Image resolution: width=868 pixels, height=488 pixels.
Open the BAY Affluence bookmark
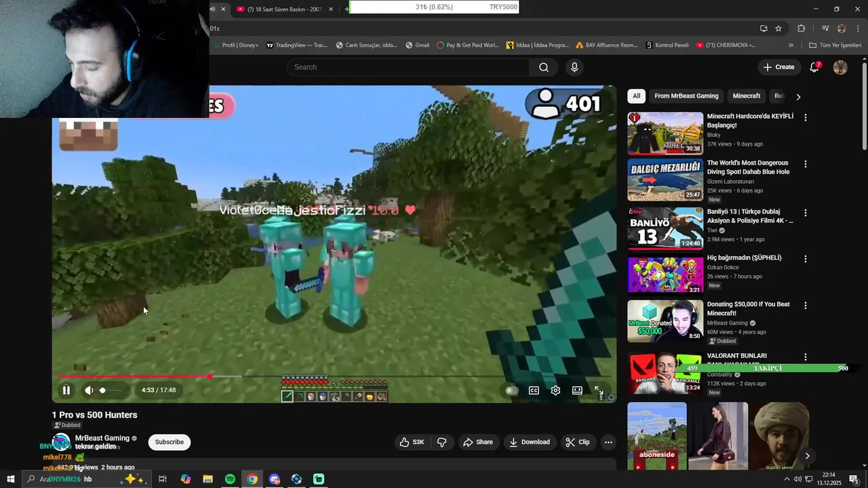click(607, 45)
